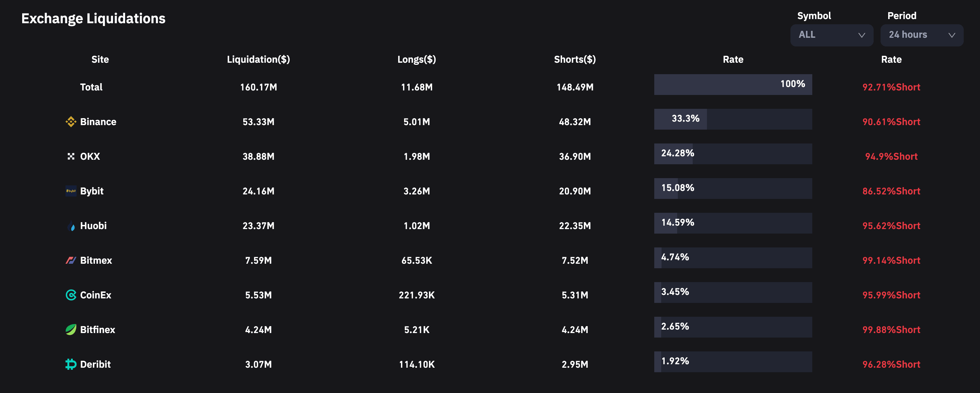Click the Binance logo icon

71,122
